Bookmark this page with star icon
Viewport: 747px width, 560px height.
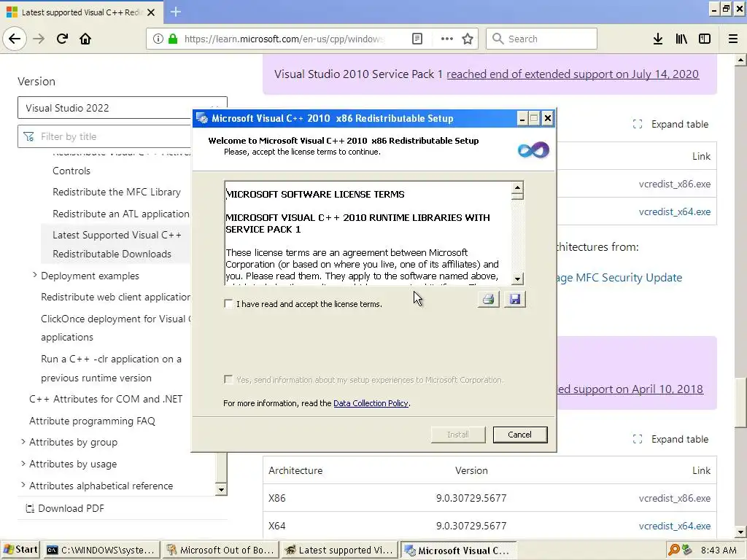tap(468, 39)
